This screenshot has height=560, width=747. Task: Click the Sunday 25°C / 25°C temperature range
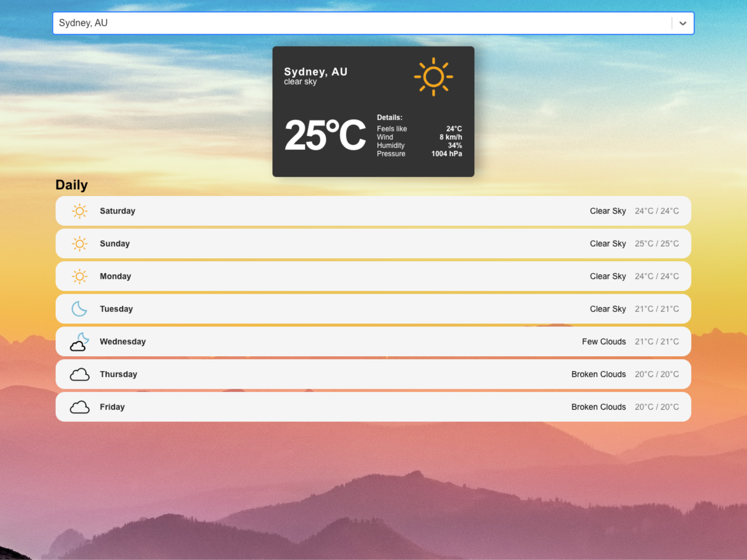tap(657, 244)
